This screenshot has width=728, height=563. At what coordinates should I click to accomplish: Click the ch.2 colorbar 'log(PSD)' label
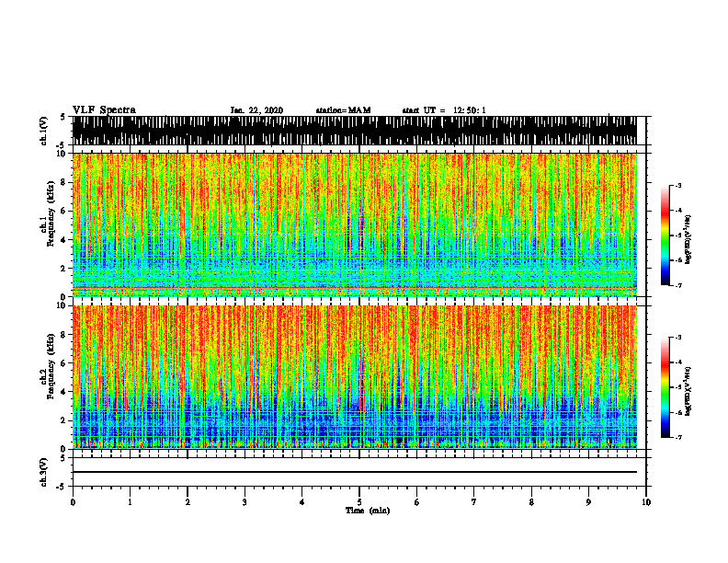click(688, 391)
